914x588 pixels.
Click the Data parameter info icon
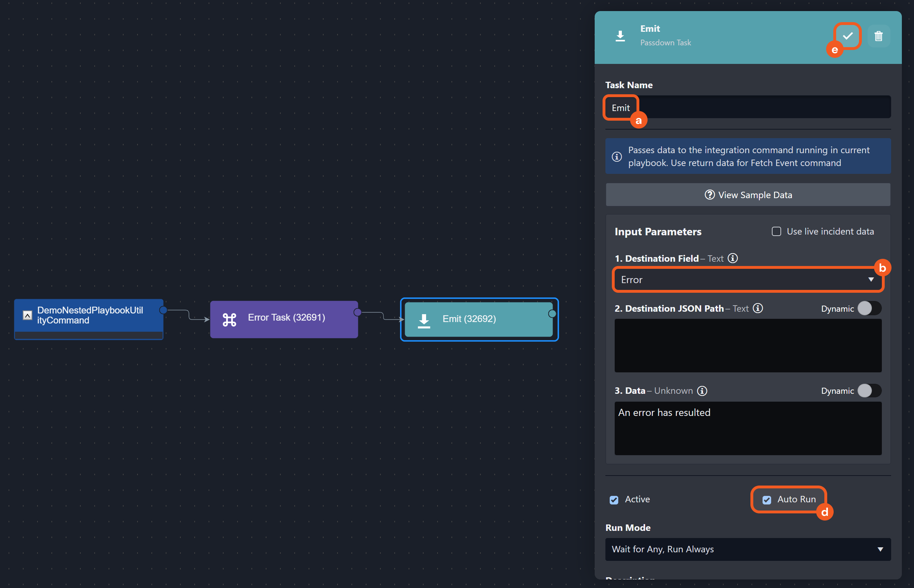702,391
